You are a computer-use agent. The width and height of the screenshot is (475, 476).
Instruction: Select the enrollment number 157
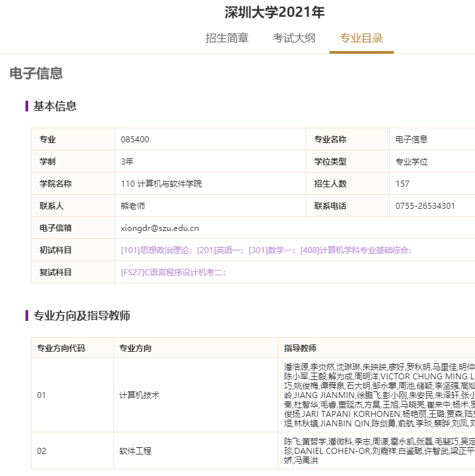pos(403,184)
